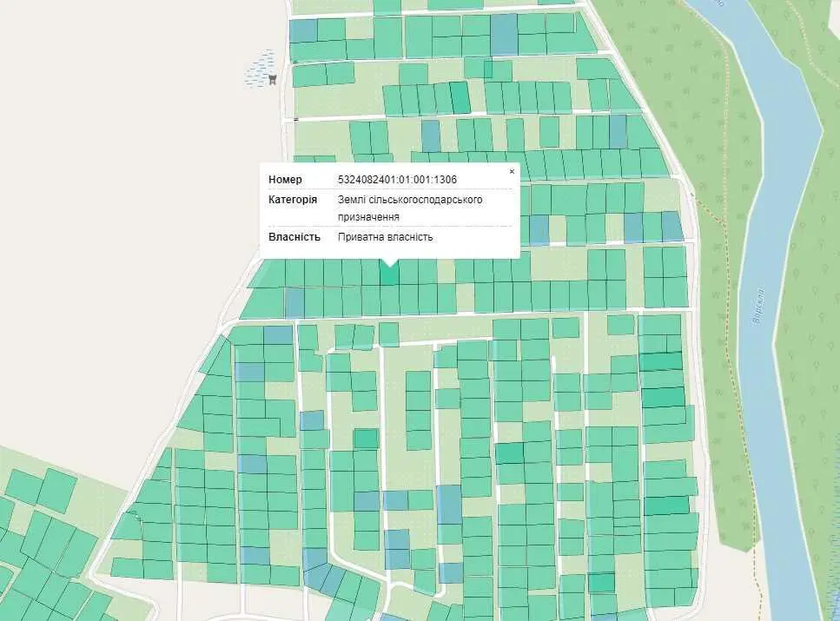Click the empty beige area in the upper left
Image resolution: width=840 pixels, height=621 pixels.
[130, 174]
